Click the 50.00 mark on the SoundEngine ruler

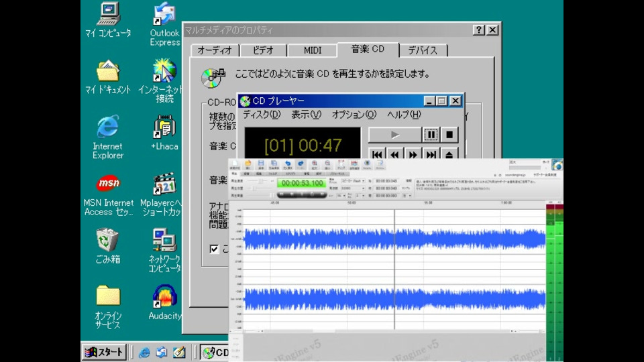click(352, 202)
